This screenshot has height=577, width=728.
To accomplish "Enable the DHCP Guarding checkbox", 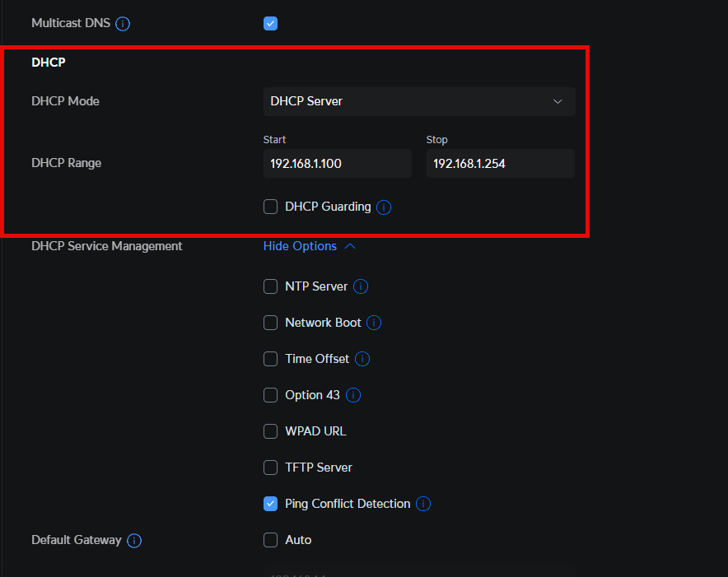I will click(270, 207).
